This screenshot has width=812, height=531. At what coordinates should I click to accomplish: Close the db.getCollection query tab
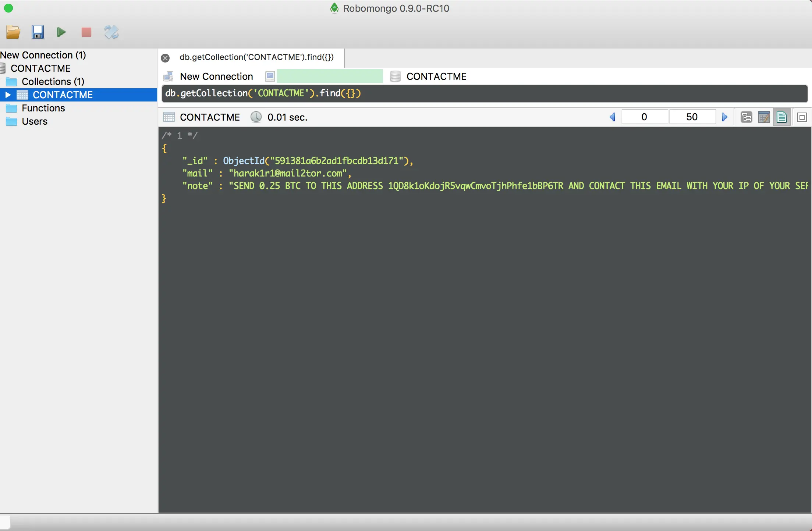click(x=166, y=58)
